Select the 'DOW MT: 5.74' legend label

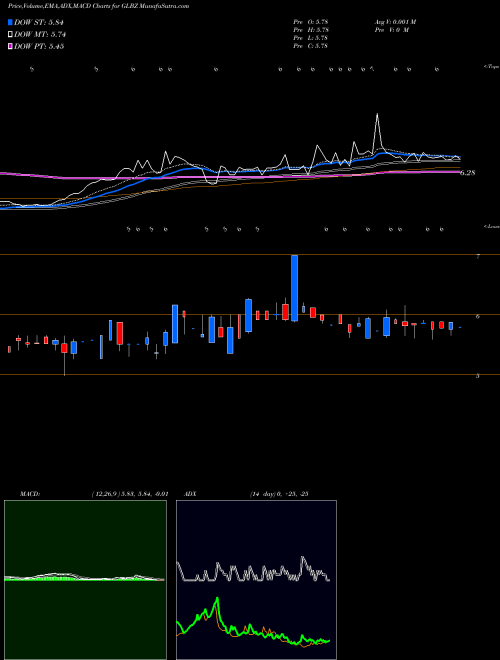click(x=40, y=35)
